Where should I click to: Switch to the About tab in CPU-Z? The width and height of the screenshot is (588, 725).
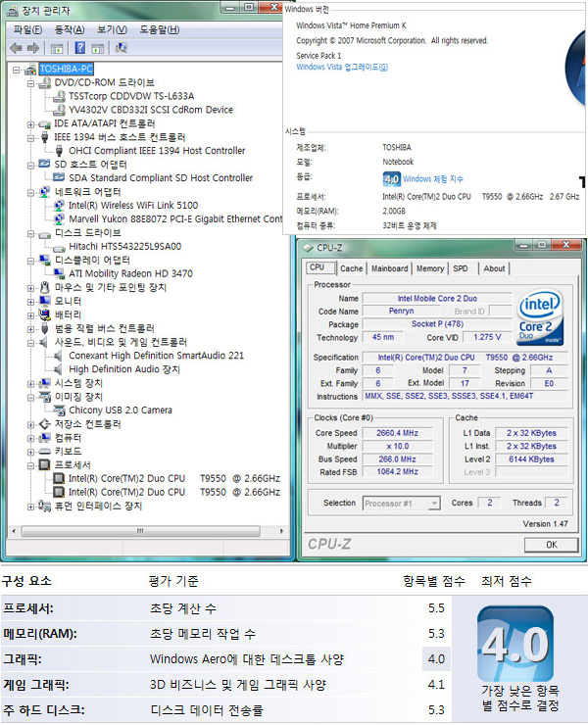[494, 268]
